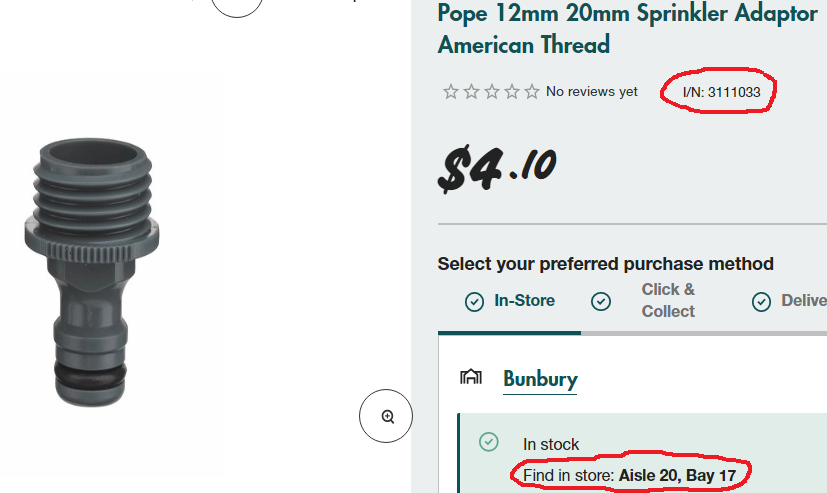Open the Bunbury store link
The height and width of the screenshot is (493, 827).
coord(540,379)
